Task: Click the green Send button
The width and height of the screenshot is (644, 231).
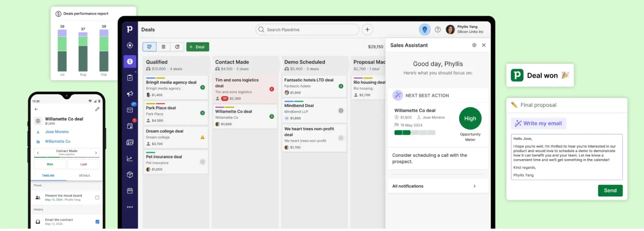Action: (610, 191)
